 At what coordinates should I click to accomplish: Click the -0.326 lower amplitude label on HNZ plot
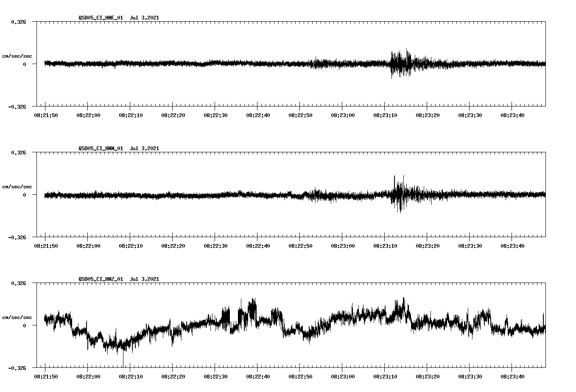(x=18, y=369)
